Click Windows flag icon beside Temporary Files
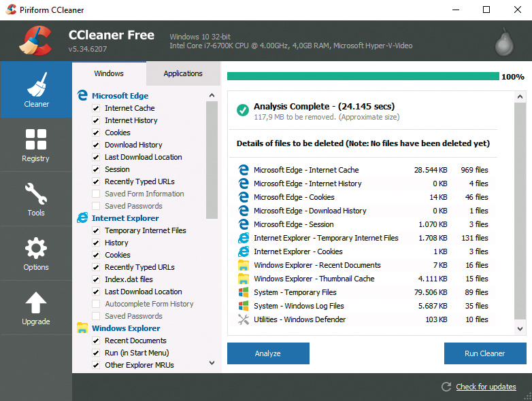 [x=244, y=292]
